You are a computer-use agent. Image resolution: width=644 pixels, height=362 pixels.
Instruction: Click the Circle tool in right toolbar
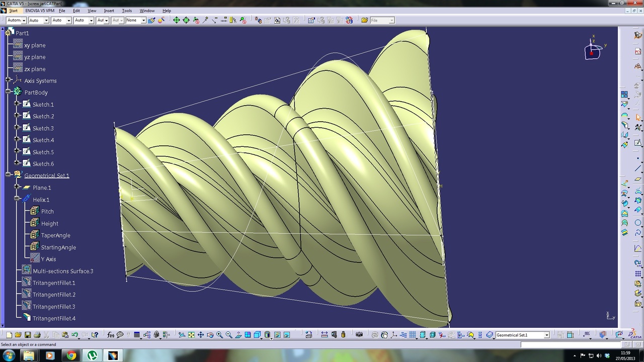638,223
